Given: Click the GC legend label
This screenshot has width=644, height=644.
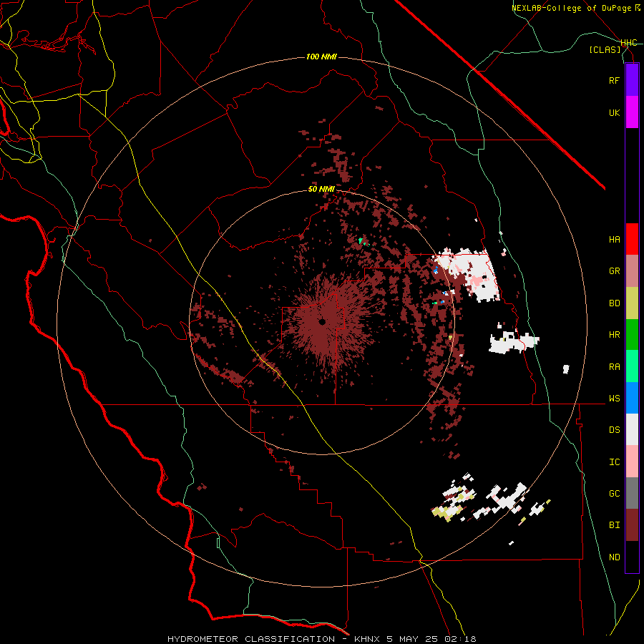Looking at the screenshot, I should coord(614,494).
